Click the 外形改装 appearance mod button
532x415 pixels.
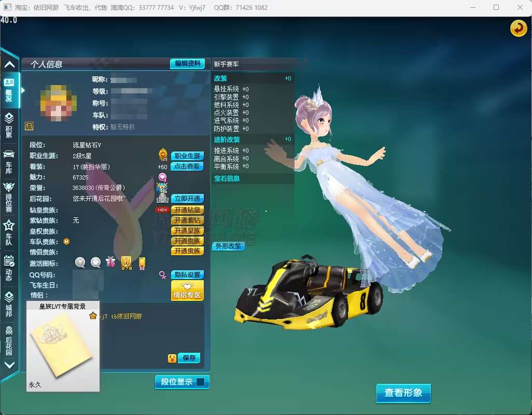228,246
